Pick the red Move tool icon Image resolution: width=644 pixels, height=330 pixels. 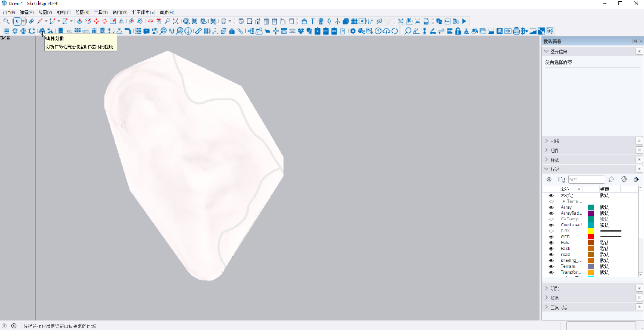pyautogui.click(x=96, y=21)
